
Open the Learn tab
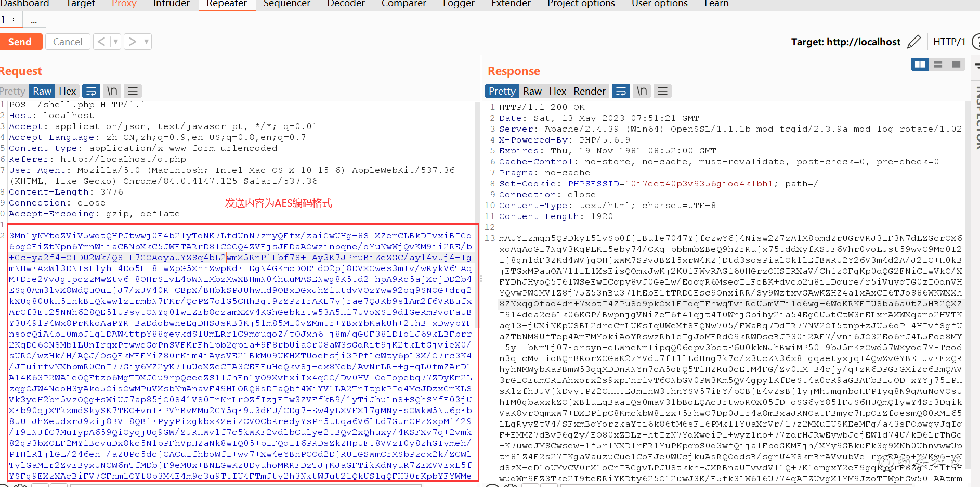(x=716, y=4)
